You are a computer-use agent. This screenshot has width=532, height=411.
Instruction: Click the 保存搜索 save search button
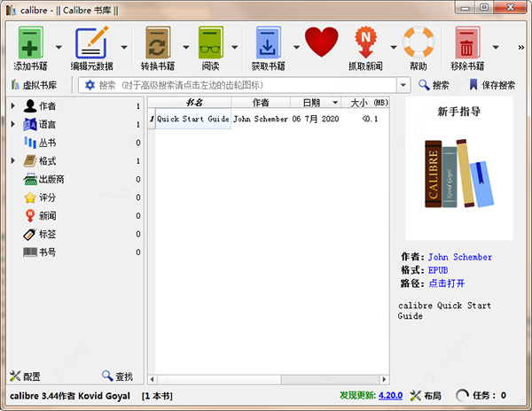[492, 85]
